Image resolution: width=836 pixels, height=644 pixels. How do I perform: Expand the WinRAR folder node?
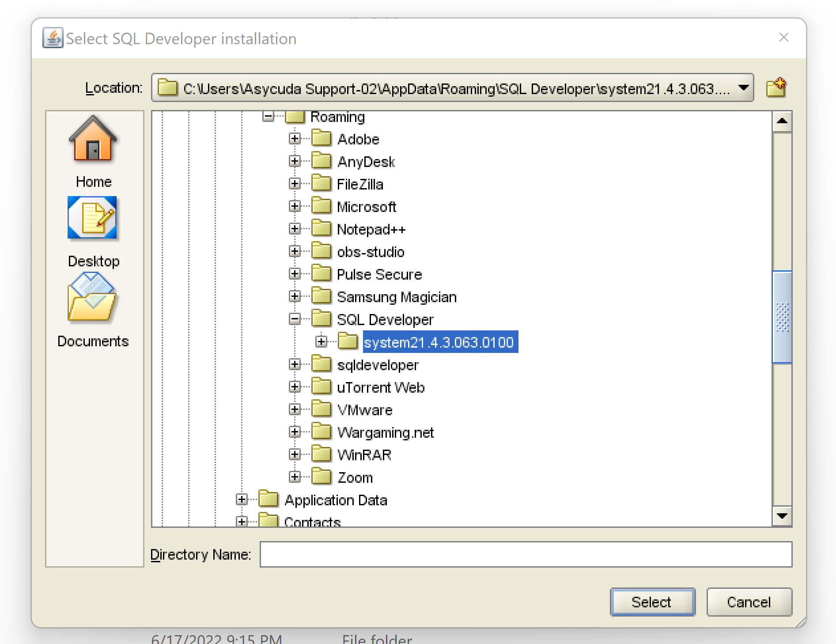click(x=295, y=454)
